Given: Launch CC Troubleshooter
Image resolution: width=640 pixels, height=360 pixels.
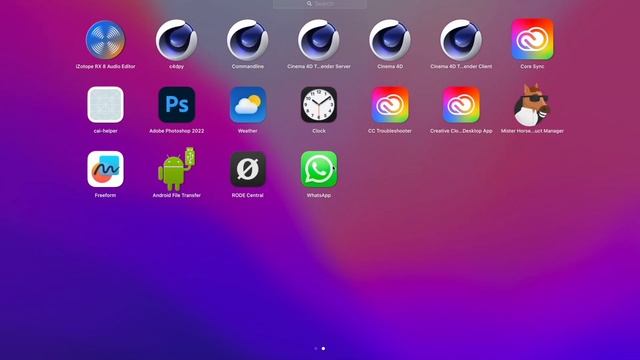Looking at the screenshot, I should tap(390, 104).
